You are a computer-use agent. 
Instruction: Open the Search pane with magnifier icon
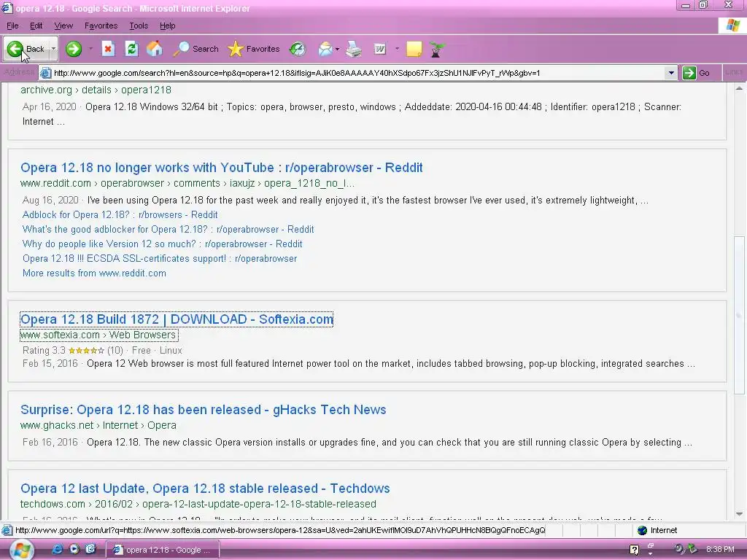196,49
